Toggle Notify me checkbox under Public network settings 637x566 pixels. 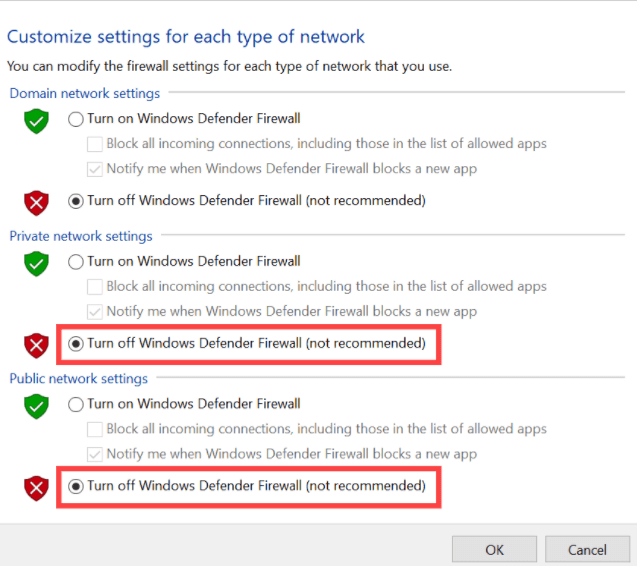point(95,454)
